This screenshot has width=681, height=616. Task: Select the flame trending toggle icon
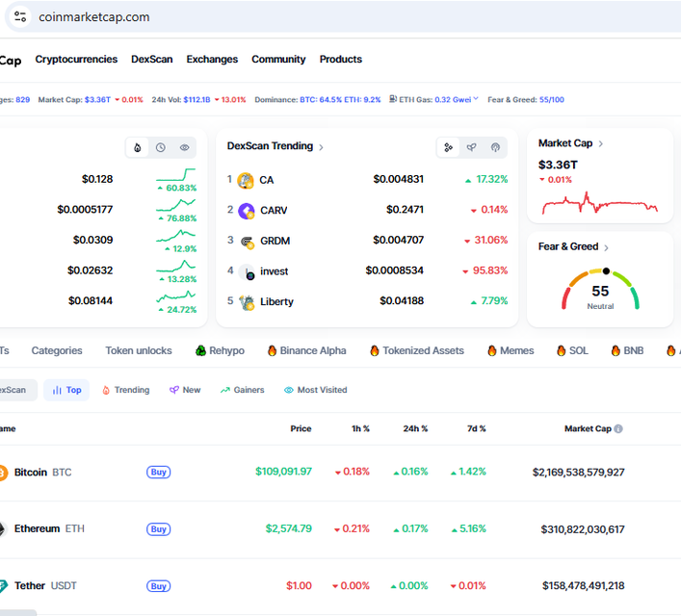coord(137,147)
